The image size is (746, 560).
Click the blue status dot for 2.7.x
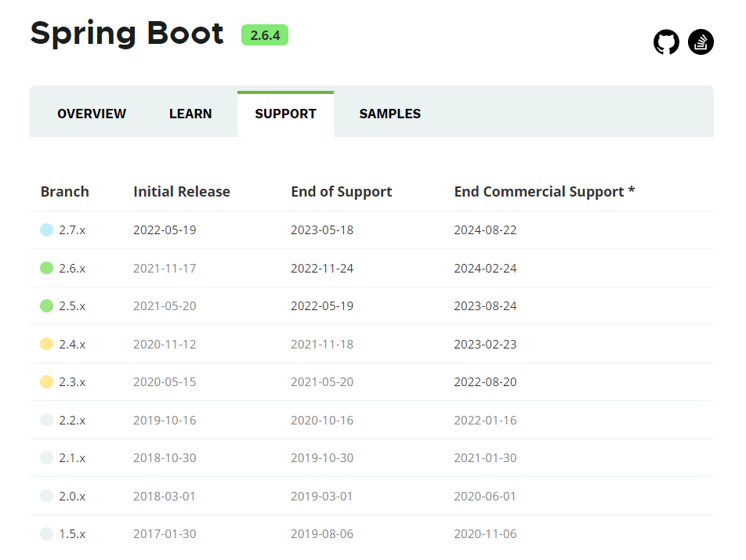pos(47,230)
